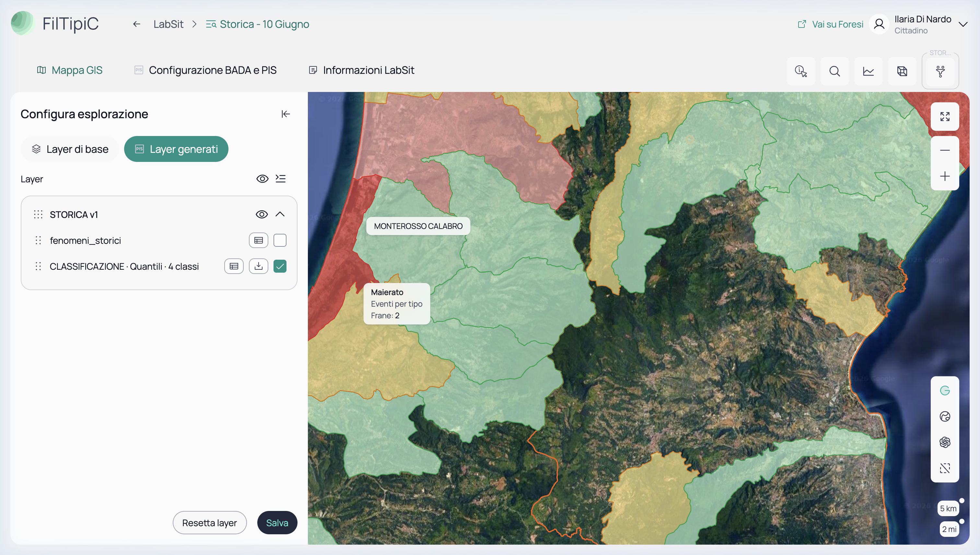980x555 pixels.
Task: Select the Google basemap icon
Action: pos(945,391)
